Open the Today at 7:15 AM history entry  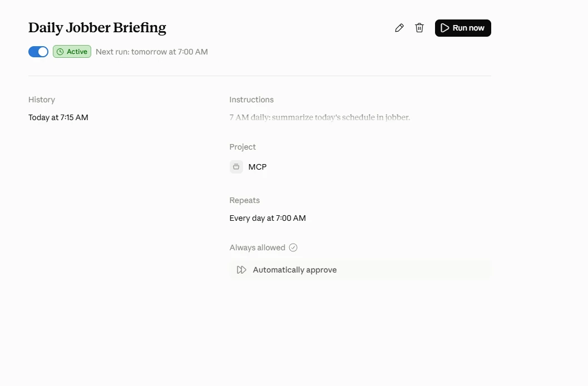tap(58, 117)
